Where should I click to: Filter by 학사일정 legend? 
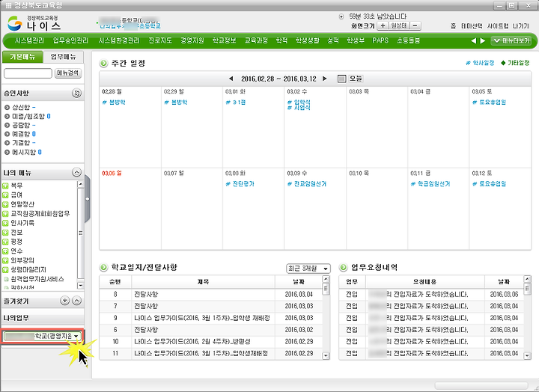click(480, 63)
